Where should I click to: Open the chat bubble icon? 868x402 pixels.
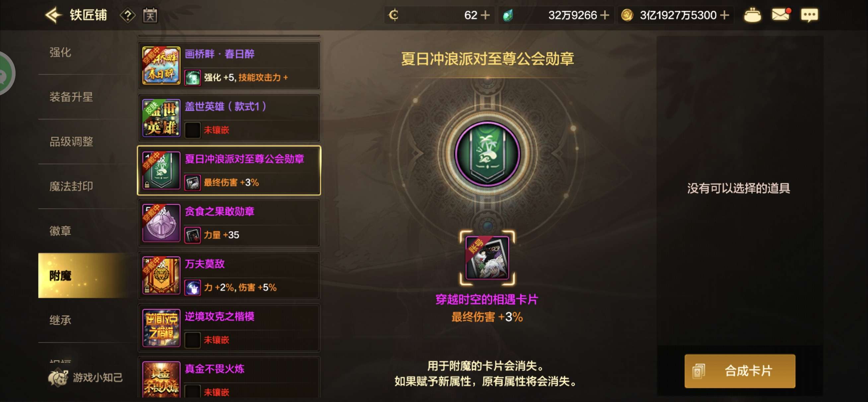[x=809, y=15]
